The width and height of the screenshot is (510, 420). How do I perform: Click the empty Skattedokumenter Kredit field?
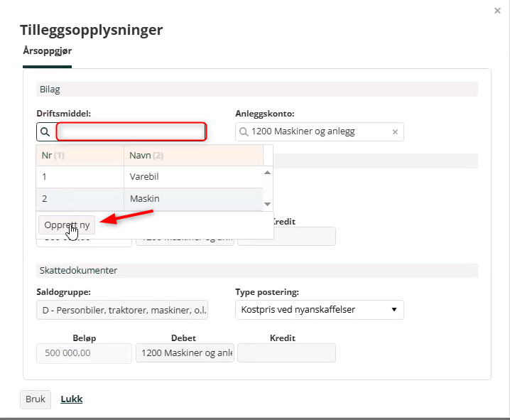(286, 353)
